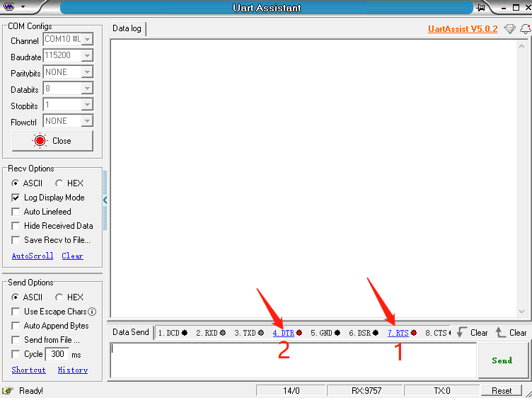Collapse the left panel with the chevron handle
The height and width of the screenshot is (398, 532).
pyautogui.click(x=105, y=200)
